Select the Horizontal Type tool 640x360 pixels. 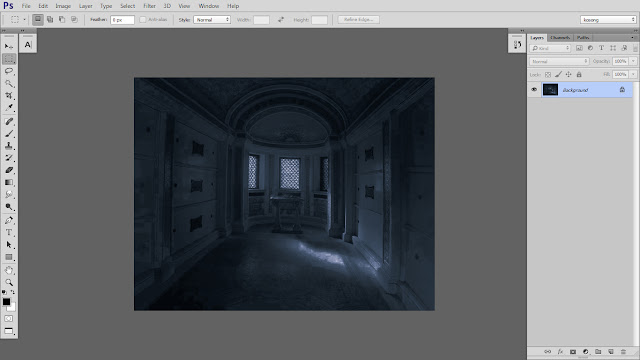click(x=9, y=233)
